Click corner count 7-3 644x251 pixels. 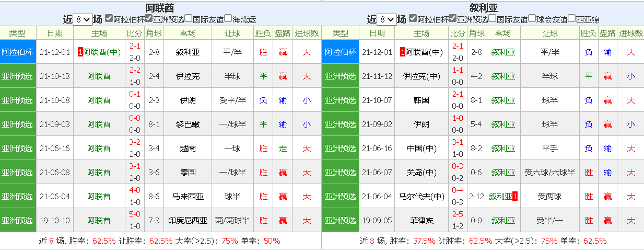(x=154, y=221)
